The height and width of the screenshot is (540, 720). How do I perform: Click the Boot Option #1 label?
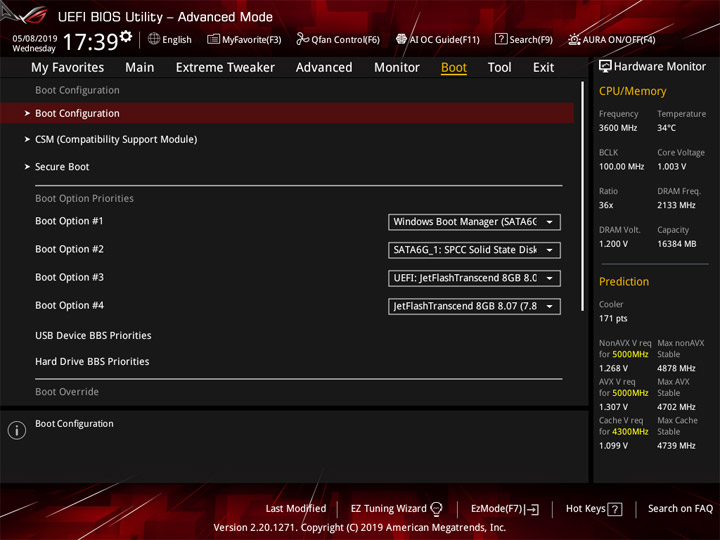click(x=69, y=221)
